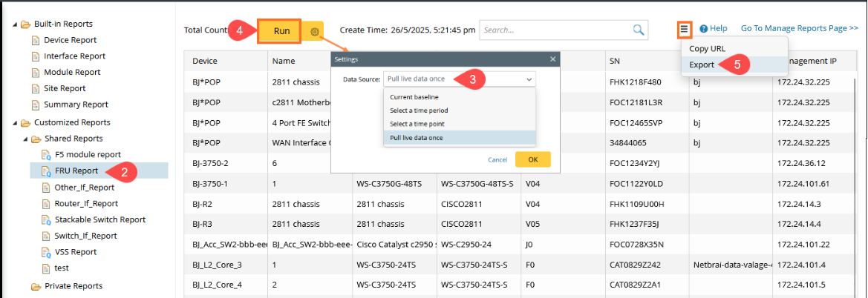868x298 pixels.
Task: Open report settings gear icon
Action: (314, 32)
